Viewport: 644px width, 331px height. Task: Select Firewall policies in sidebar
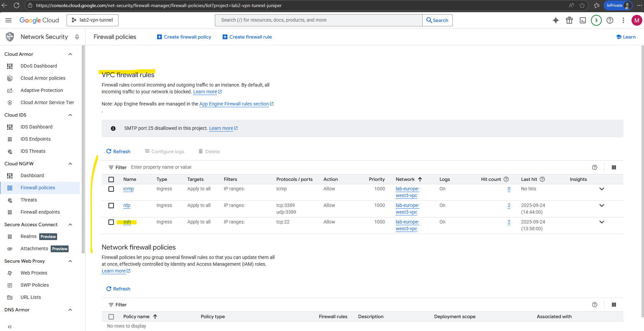(40, 188)
